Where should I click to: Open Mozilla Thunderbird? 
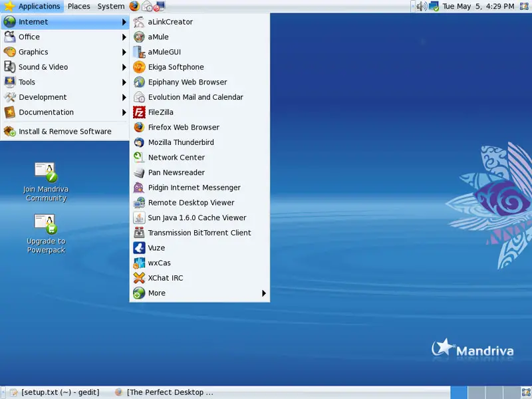coord(199,142)
